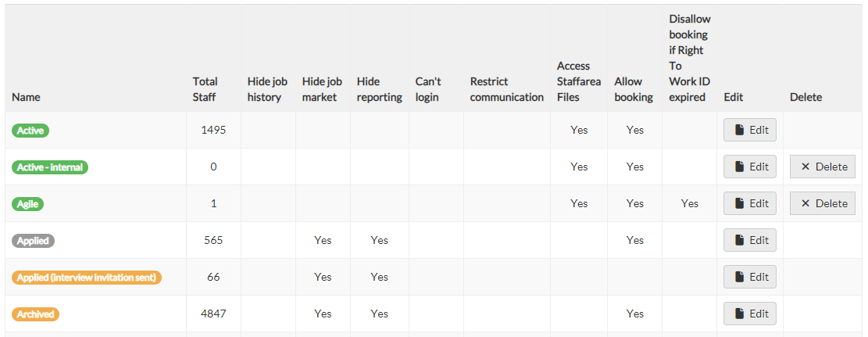The height and width of the screenshot is (337, 868).
Task: Select the green Agile status badge
Action: click(27, 204)
